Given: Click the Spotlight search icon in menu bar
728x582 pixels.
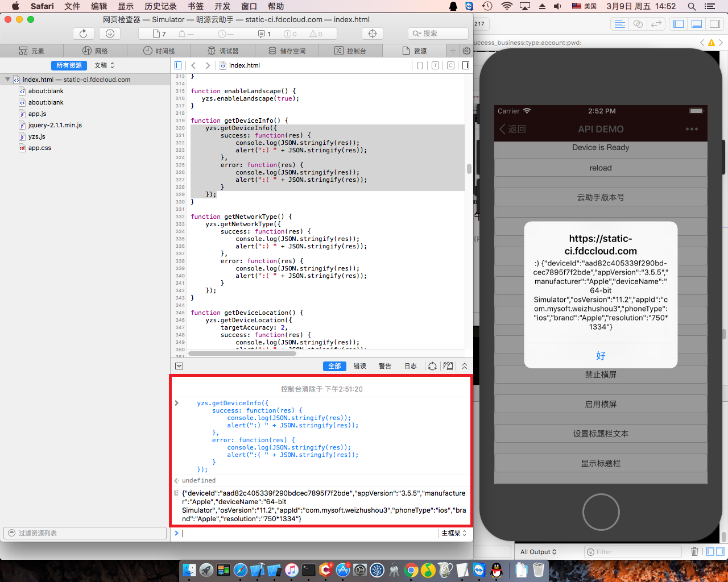Looking at the screenshot, I should [692, 6].
